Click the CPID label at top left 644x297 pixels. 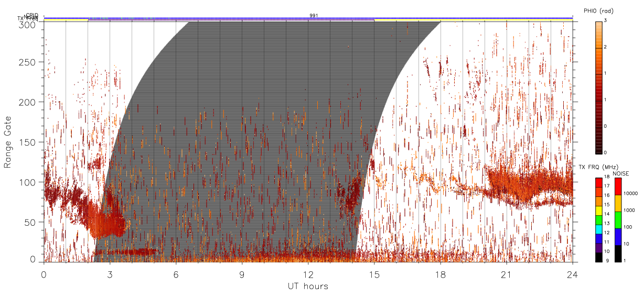[x=32, y=15]
